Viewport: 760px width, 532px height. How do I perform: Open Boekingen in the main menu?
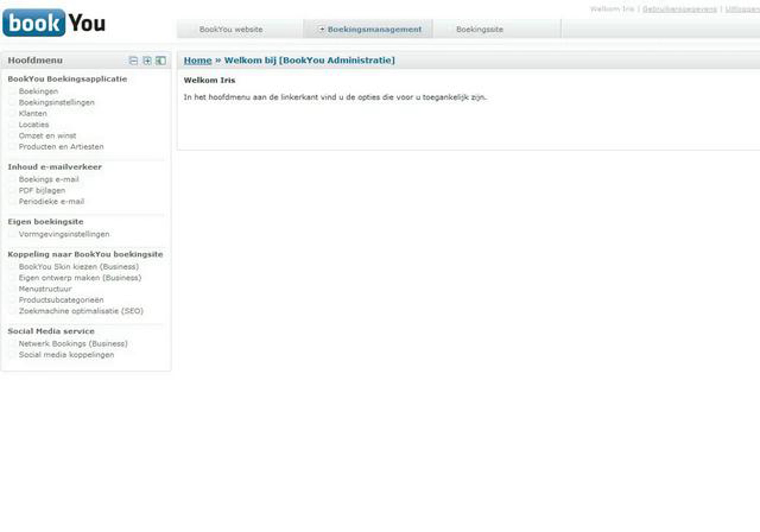38,91
